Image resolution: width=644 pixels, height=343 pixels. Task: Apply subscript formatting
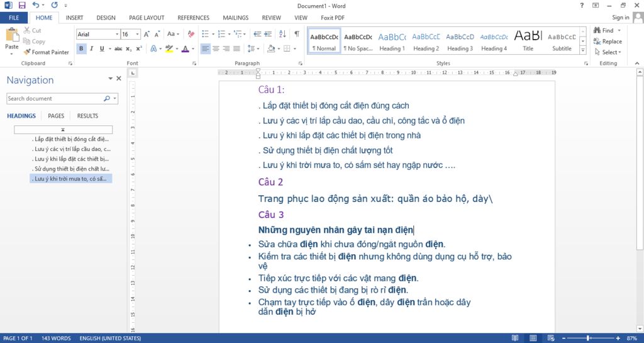(128, 48)
